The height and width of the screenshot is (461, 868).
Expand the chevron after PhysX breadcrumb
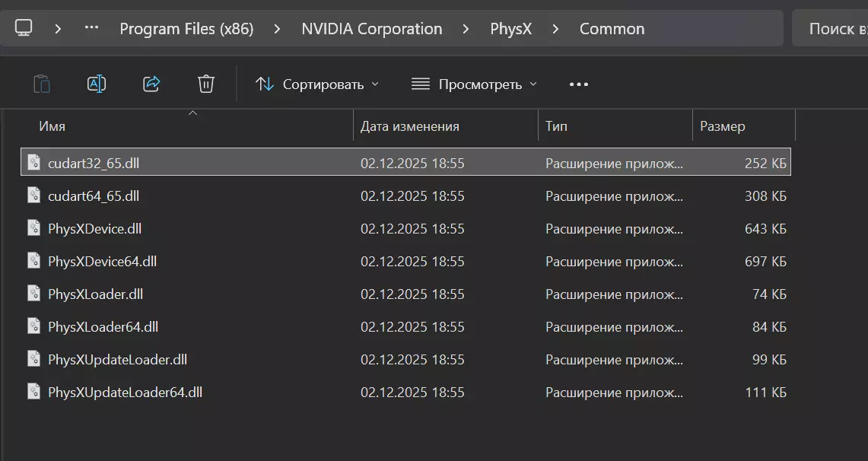point(556,29)
